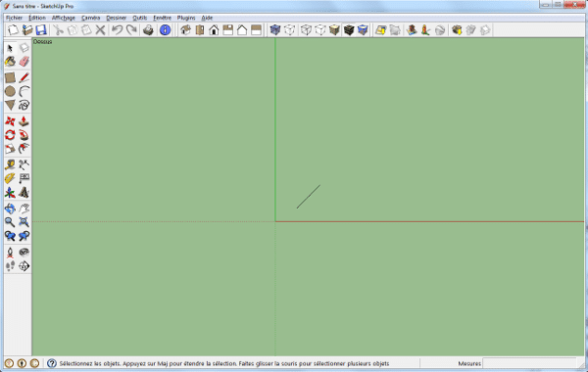
Task: Select the Circle tool
Action: [10, 91]
